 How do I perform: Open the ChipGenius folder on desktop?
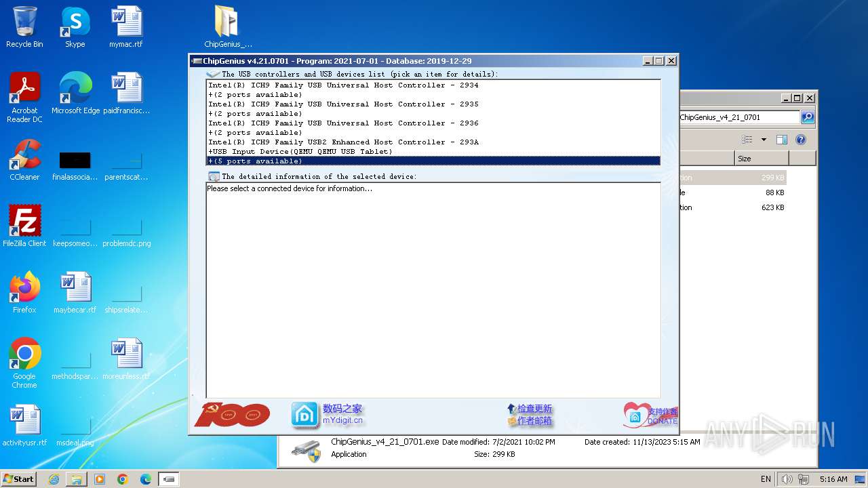click(228, 27)
